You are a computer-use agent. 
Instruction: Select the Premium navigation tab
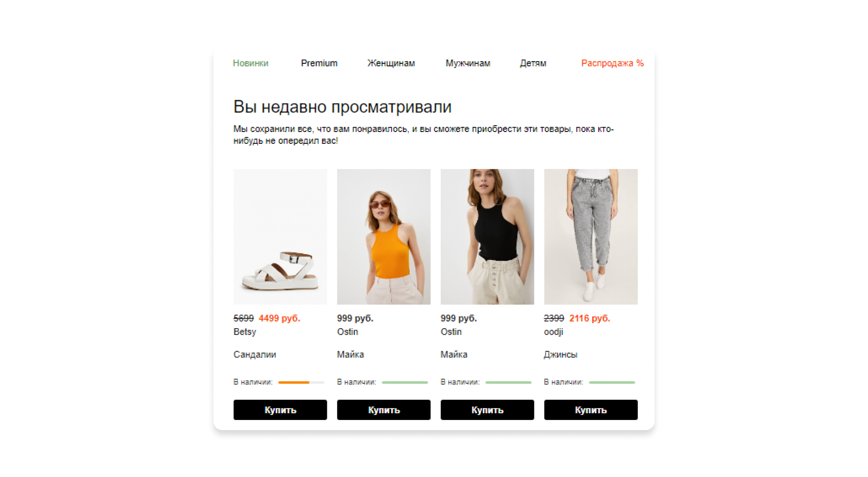[319, 63]
